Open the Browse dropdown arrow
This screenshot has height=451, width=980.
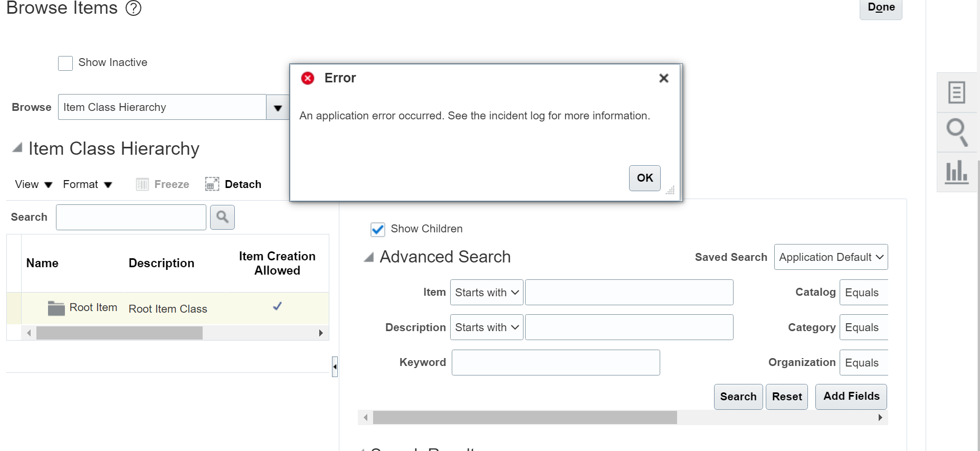(x=278, y=107)
